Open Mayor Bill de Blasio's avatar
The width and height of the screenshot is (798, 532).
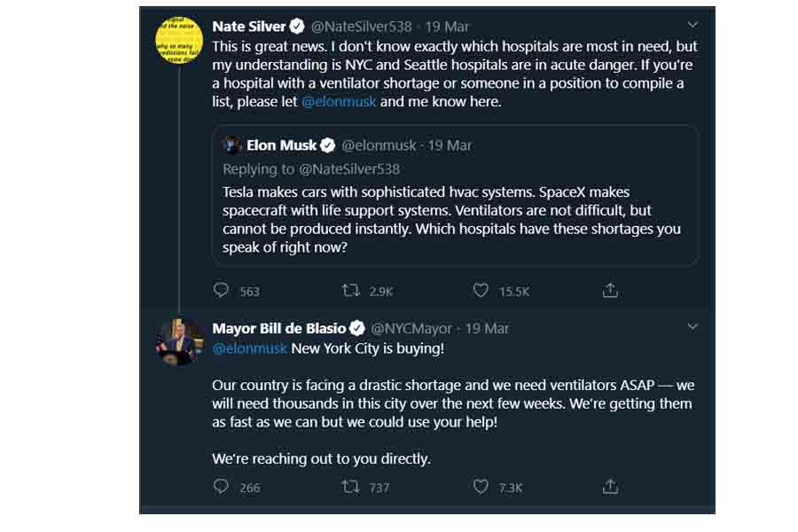179,342
